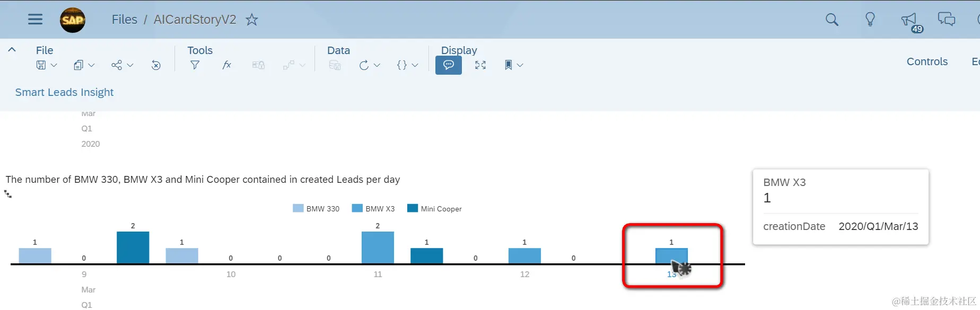Click the Fullscreen expand arrows icon
Viewport: 980px width, 310px height.
pyautogui.click(x=480, y=65)
